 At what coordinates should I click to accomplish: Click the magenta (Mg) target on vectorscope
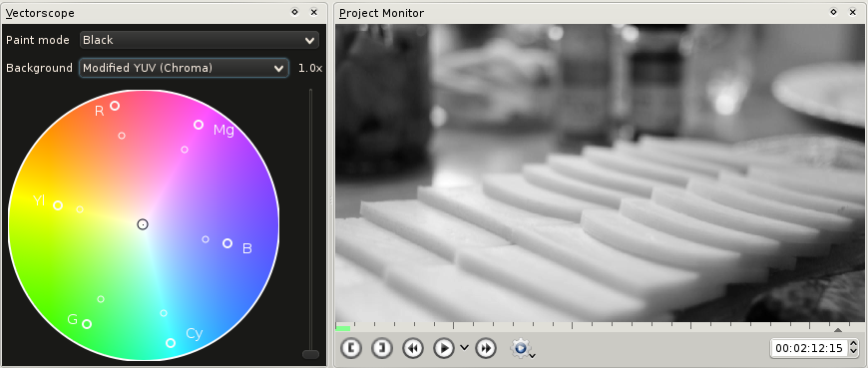199,125
